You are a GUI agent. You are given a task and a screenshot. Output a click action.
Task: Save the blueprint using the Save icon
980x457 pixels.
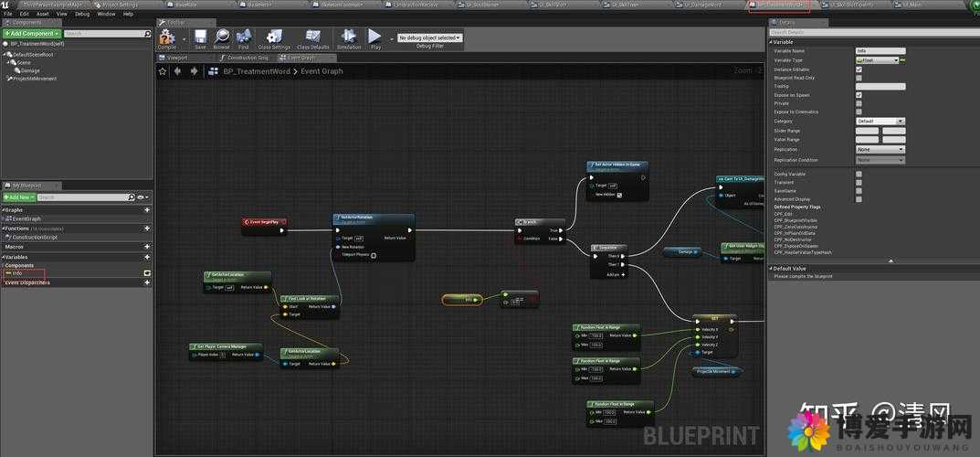[x=200, y=37]
